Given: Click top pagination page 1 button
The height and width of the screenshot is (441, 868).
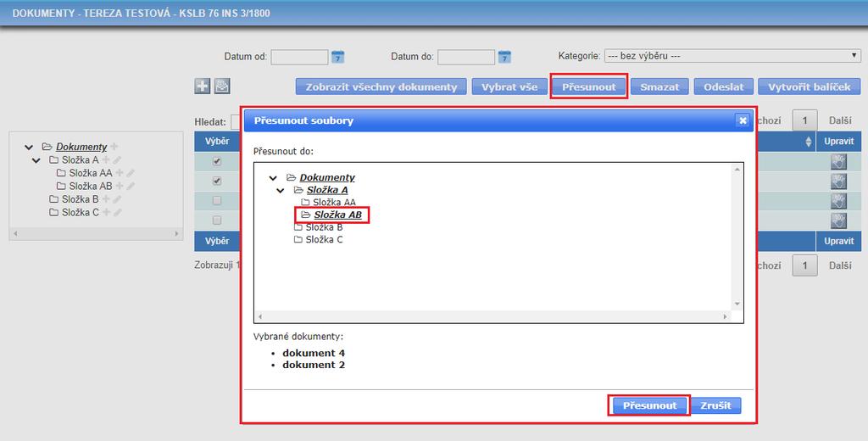Looking at the screenshot, I should (805, 120).
